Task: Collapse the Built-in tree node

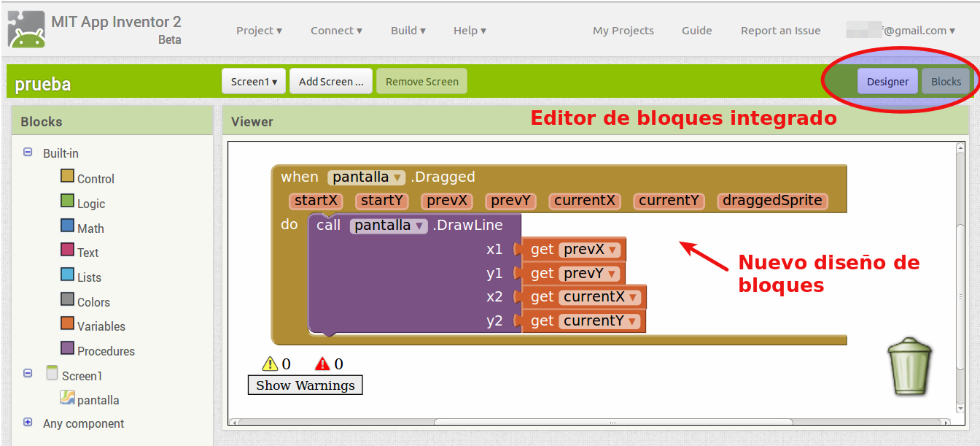Action: (x=28, y=153)
